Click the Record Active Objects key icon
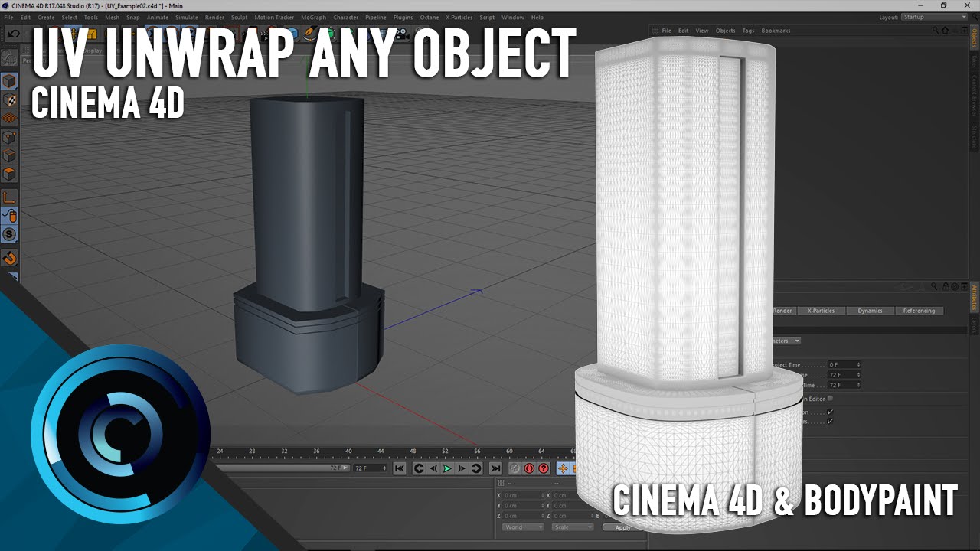The image size is (980, 551). pos(515,468)
